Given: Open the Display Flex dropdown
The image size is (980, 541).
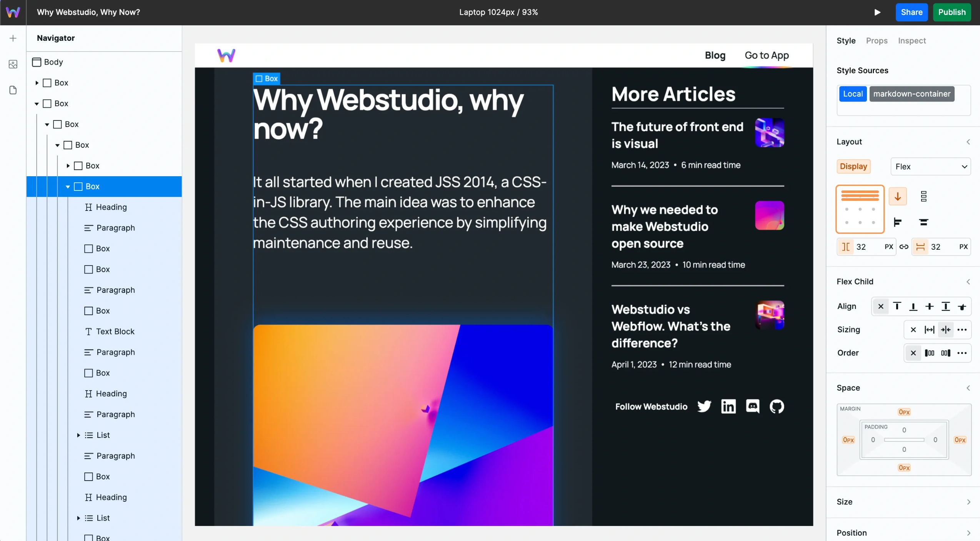Looking at the screenshot, I should (930, 167).
